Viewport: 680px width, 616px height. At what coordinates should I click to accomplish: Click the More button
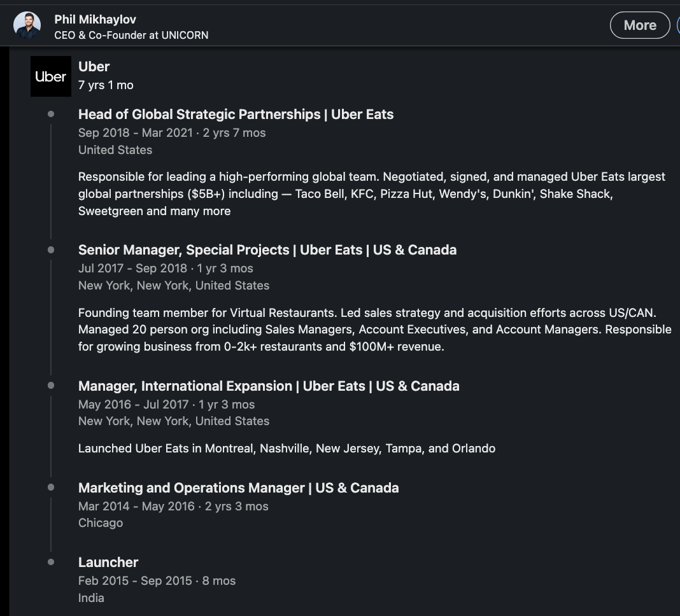639,25
